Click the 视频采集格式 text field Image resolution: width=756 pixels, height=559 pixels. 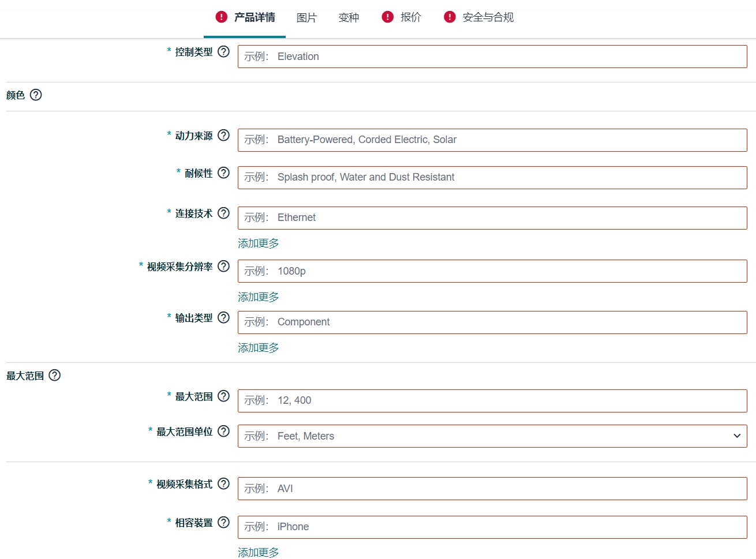coord(492,489)
